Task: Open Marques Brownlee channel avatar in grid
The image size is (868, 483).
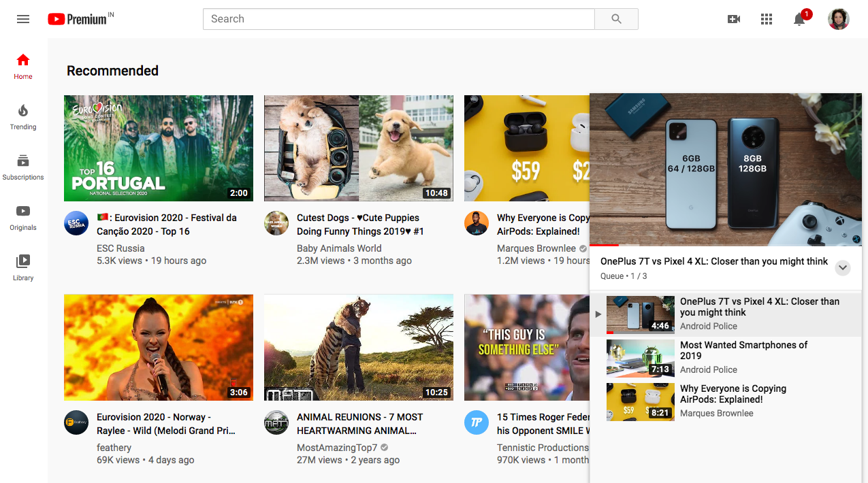Action: (x=477, y=223)
